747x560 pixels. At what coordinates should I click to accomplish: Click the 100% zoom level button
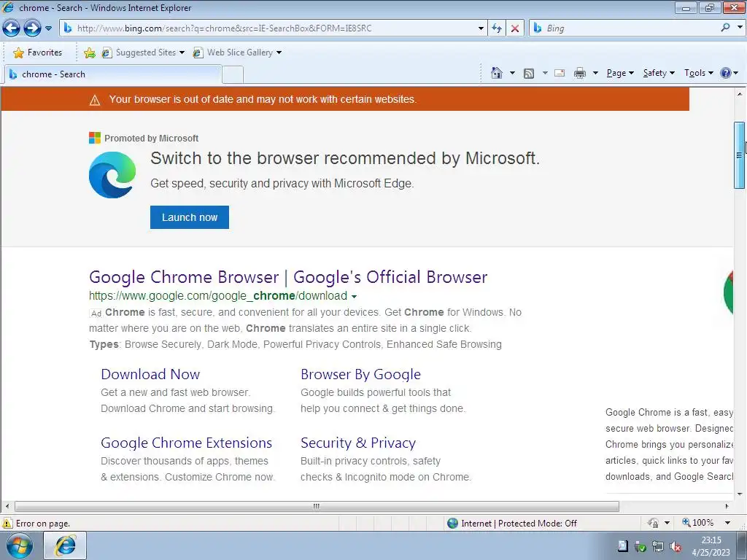698,523
